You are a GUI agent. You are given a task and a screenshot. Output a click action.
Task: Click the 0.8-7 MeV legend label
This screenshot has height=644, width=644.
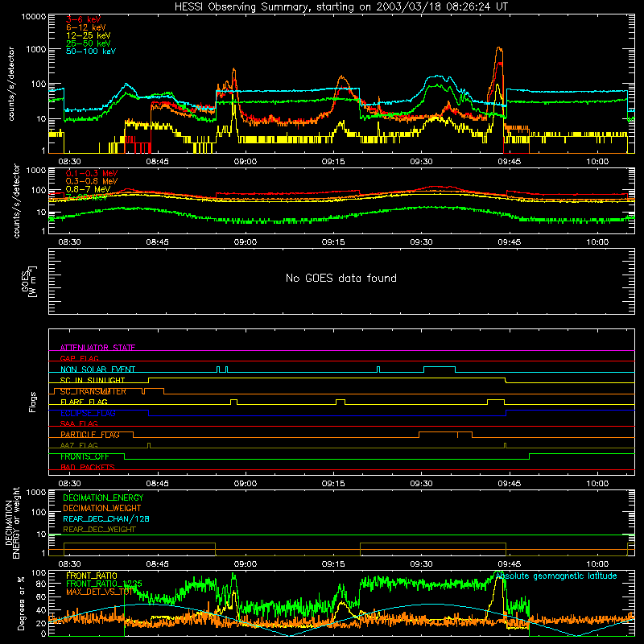pyautogui.click(x=88, y=189)
